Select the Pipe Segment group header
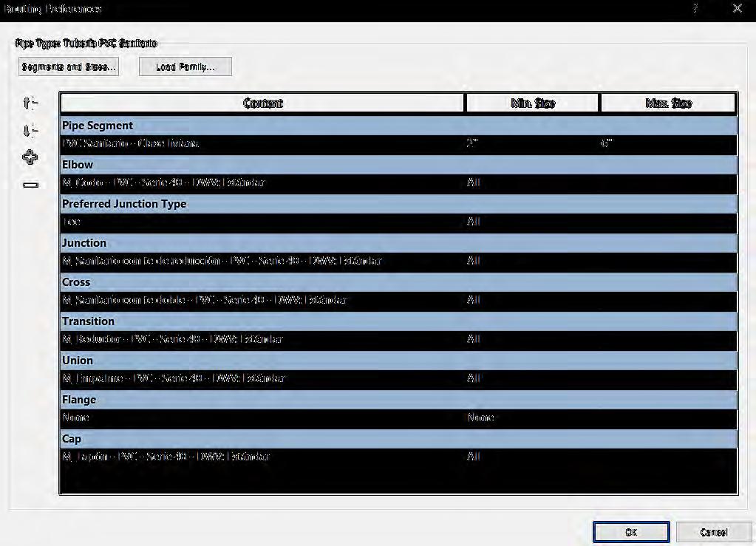The width and height of the screenshot is (756, 546). [x=398, y=126]
